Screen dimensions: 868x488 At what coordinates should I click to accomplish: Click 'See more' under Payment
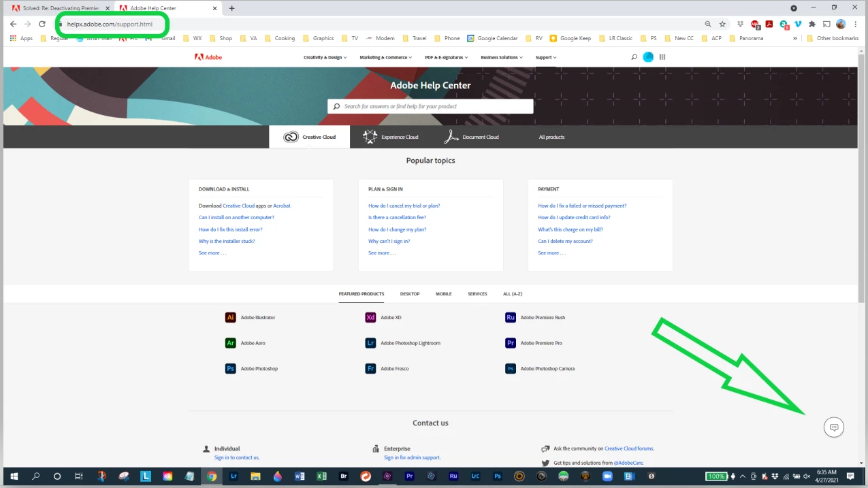pyautogui.click(x=551, y=253)
